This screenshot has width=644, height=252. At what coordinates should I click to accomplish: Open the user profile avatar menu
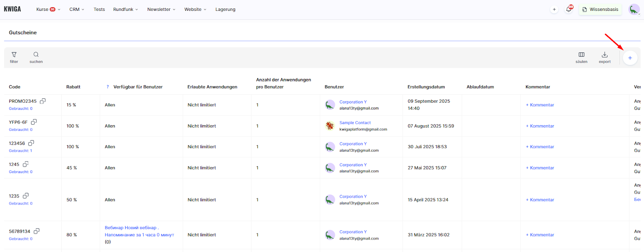click(634, 9)
